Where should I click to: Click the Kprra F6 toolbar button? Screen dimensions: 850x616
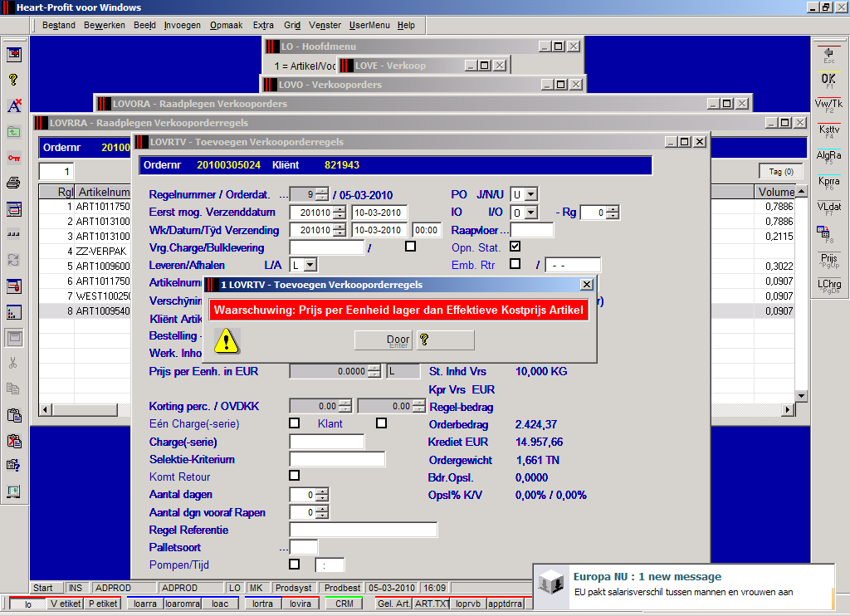pos(829,183)
